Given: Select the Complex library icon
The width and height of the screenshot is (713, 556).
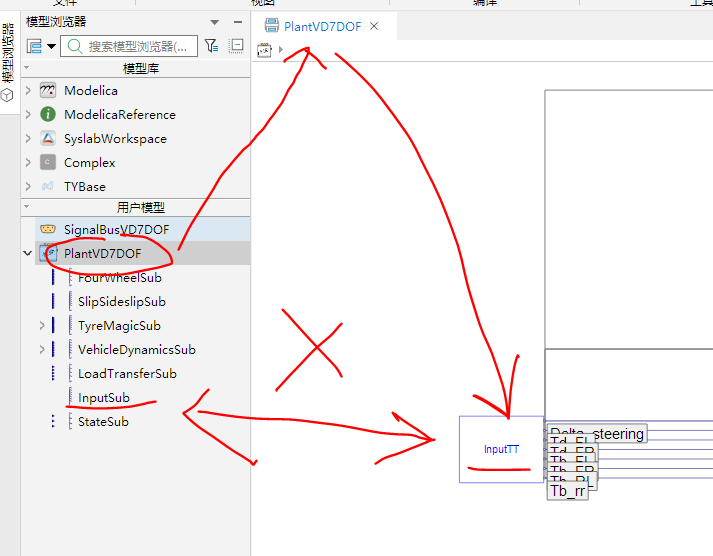Looking at the screenshot, I should [x=48, y=162].
